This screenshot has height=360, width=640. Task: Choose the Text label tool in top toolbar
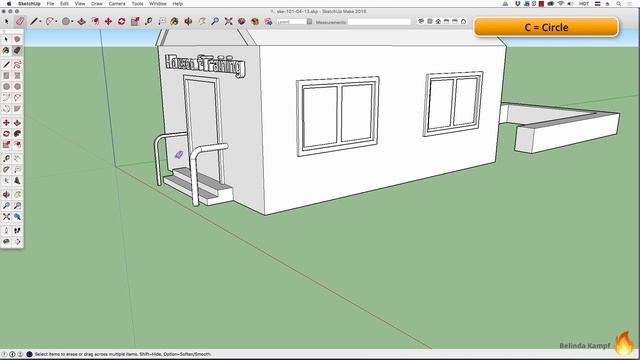click(x=162, y=21)
